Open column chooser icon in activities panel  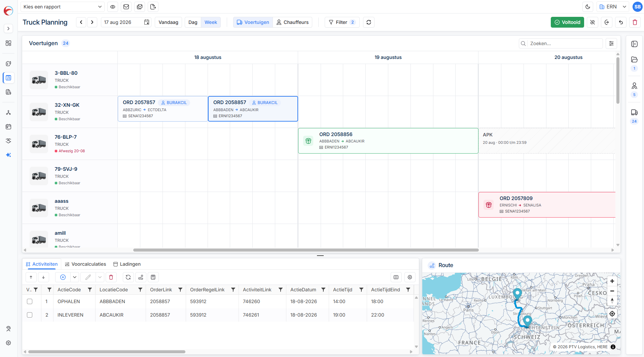[396, 277]
